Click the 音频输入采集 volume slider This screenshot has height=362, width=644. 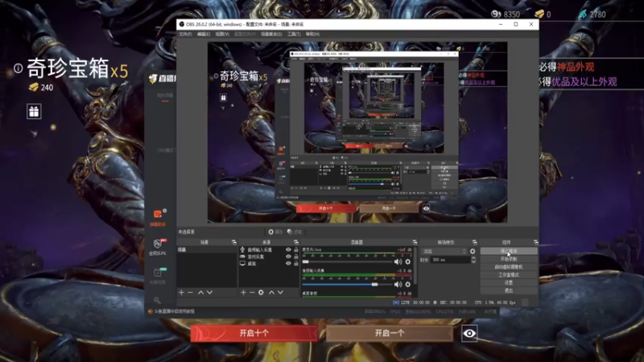347,284
